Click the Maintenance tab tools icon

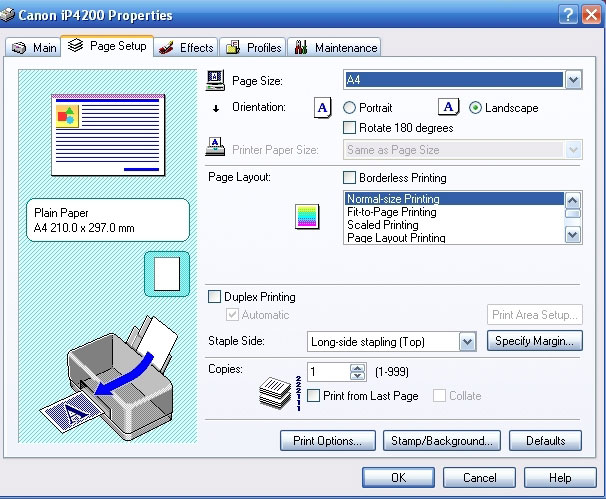[x=301, y=47]
